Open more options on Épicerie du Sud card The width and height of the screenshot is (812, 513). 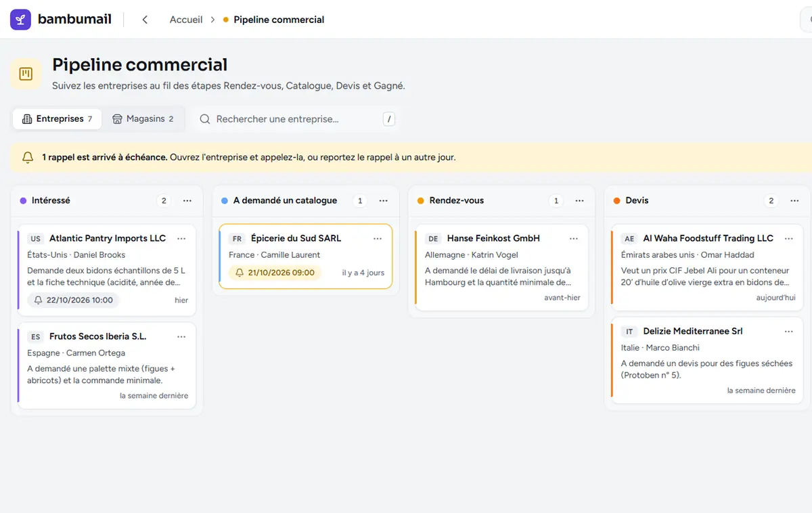378,238
